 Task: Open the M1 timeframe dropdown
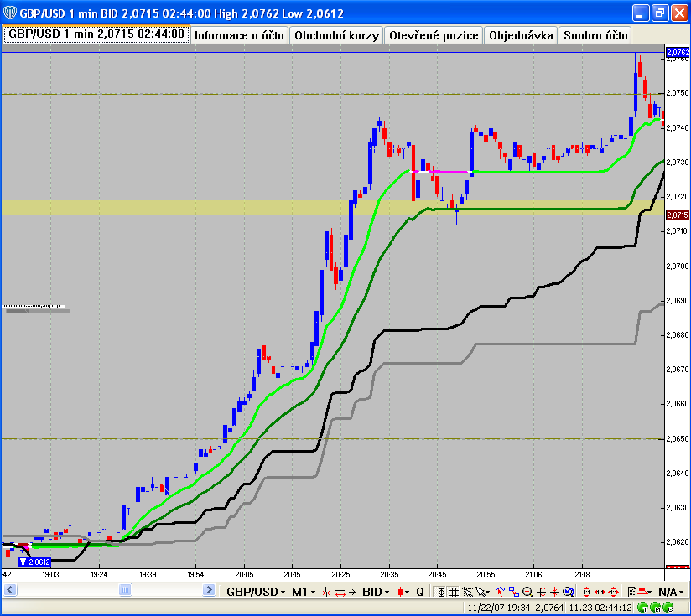[x=304, y=592]
